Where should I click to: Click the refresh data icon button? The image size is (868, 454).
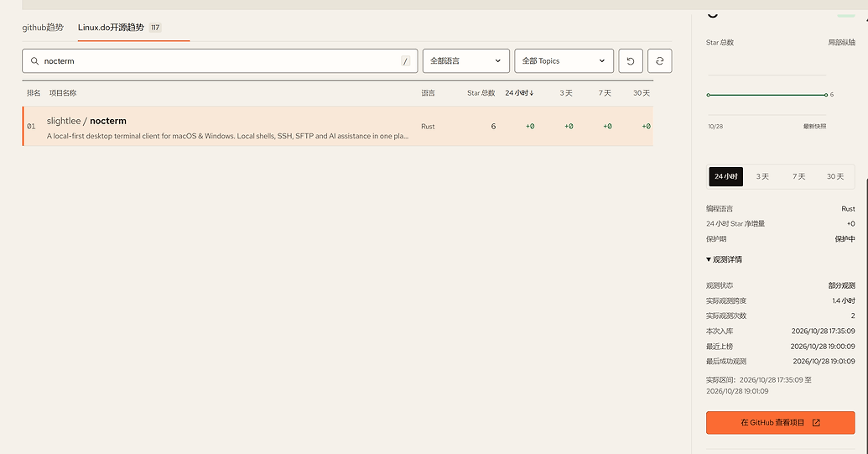pos(659,61)
